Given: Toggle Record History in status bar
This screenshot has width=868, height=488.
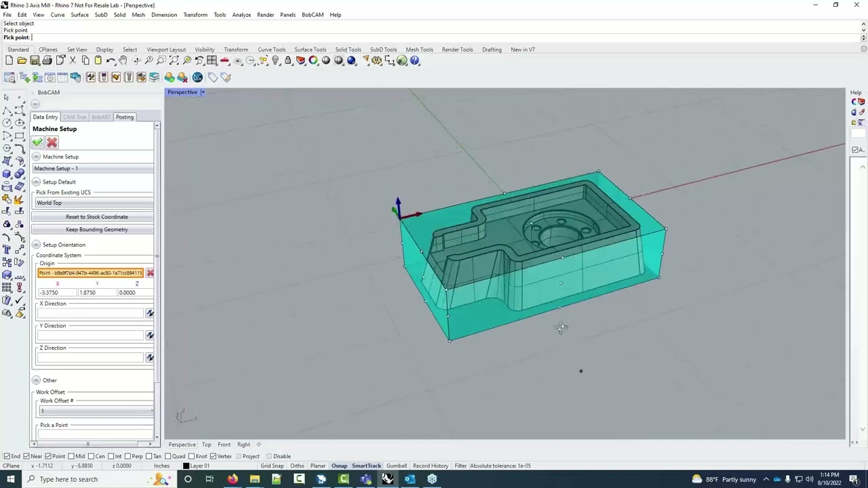Looking at the screenshot, I should pyautogui.click(x=431, y=466).
